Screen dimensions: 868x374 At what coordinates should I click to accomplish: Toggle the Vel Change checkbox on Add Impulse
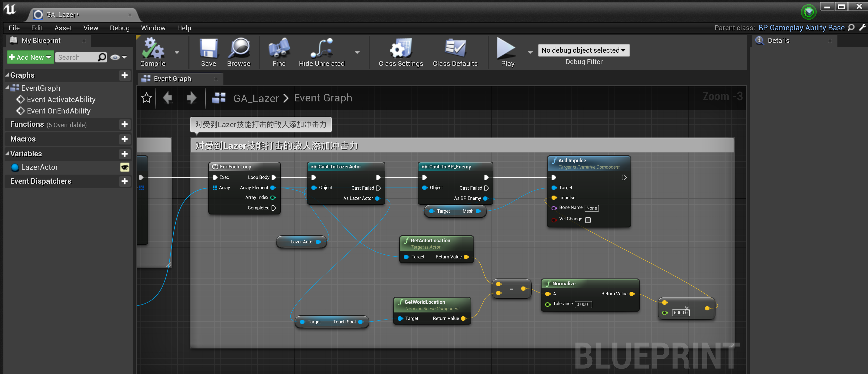(588, 220)
